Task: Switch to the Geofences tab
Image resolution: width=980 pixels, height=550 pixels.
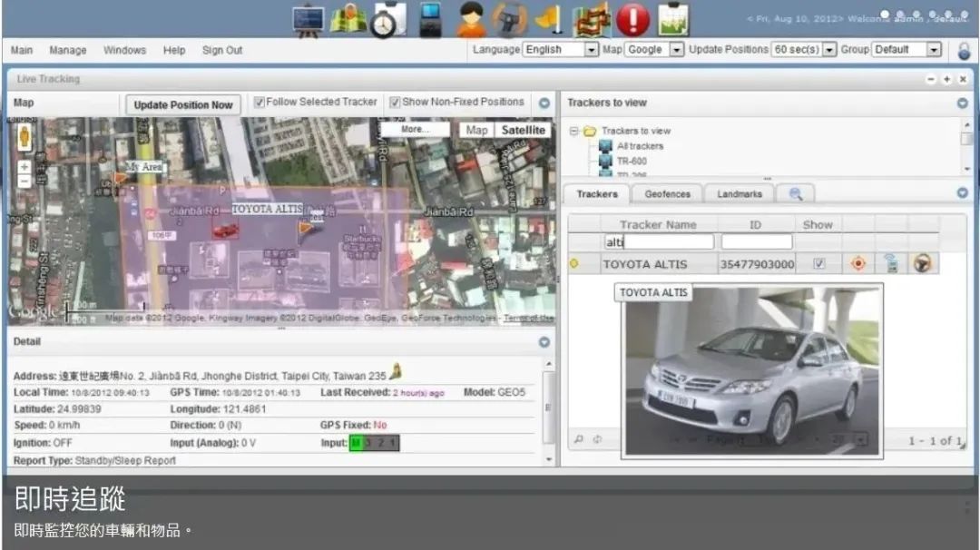Action: pos(667,193)
